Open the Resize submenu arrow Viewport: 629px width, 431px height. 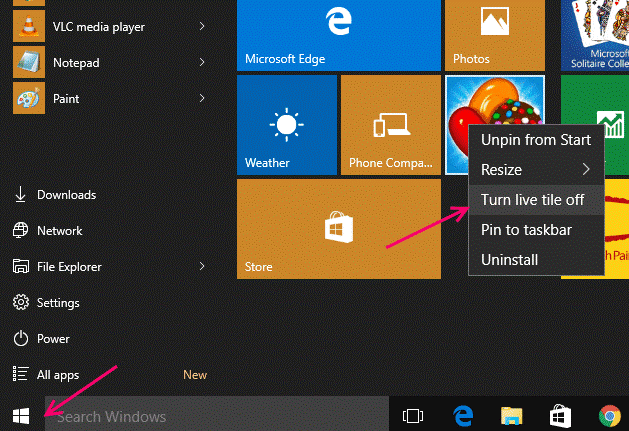tap(586, 169)
